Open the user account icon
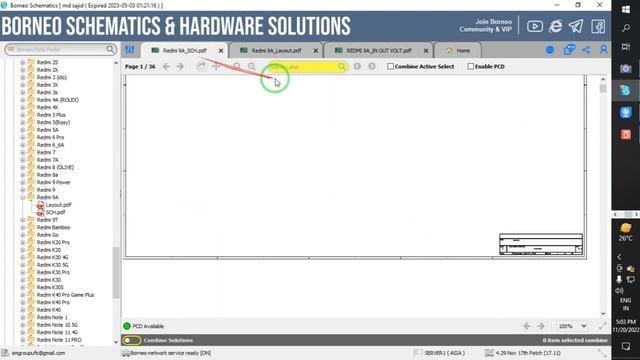The height and width of the screenshot is (360, 640). 603,50
